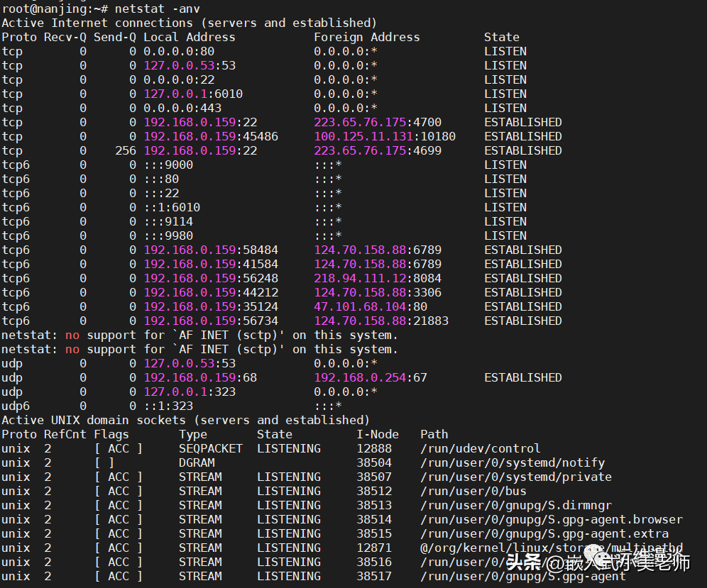Click the foreign address 218.94.111.12:8084

[378, 278]
